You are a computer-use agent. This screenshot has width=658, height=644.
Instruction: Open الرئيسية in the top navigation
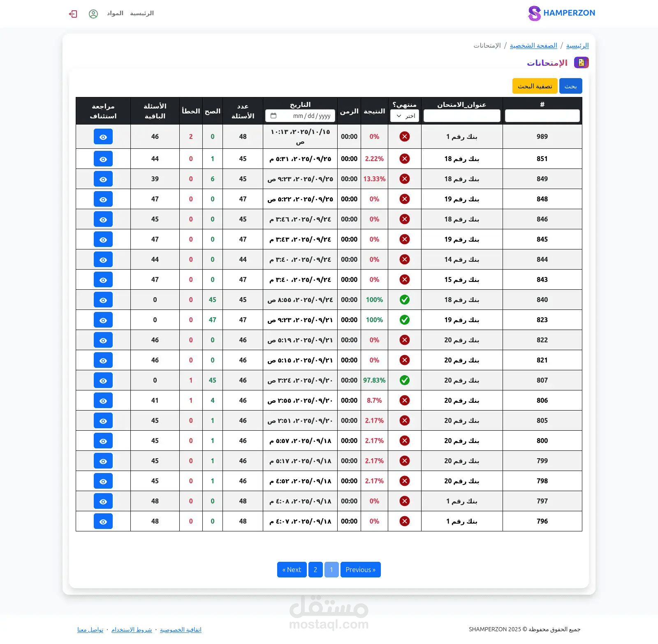[142, 13]
